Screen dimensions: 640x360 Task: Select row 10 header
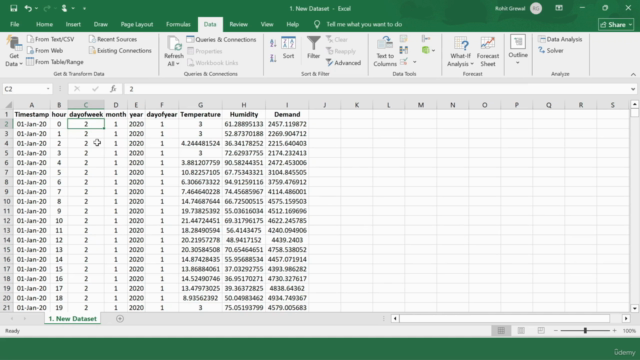coord(7,201)
